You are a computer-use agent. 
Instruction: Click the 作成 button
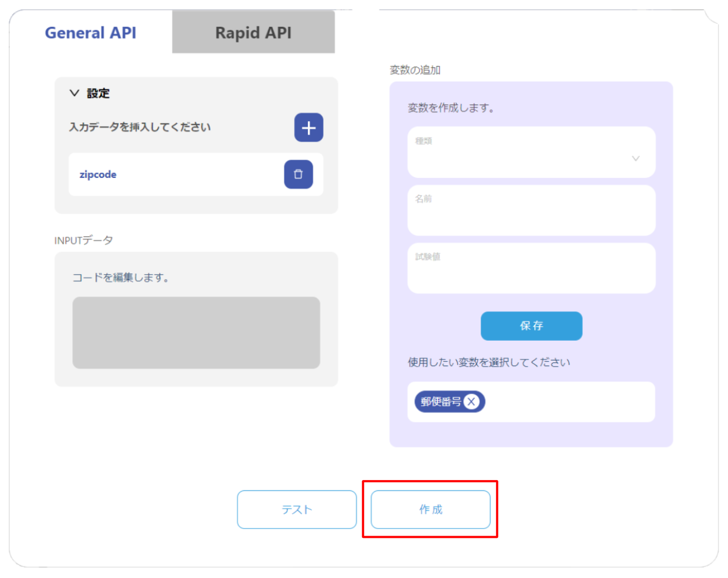click(x=431, y=510)
